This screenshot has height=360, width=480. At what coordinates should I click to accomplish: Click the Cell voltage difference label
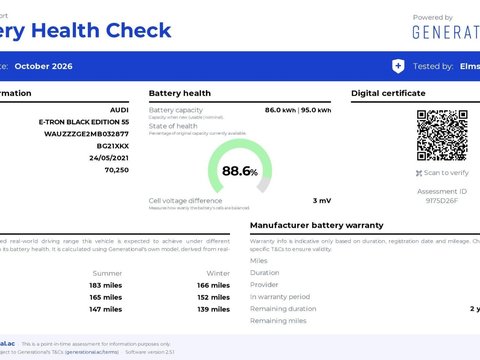(185, 201)
